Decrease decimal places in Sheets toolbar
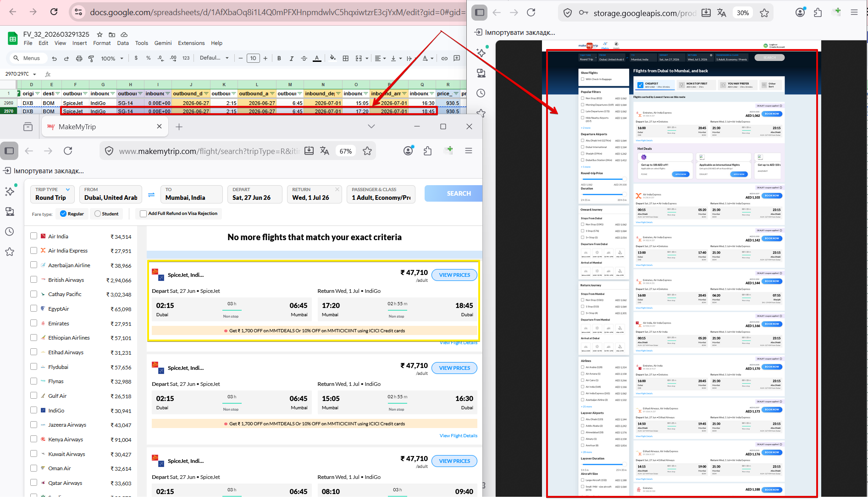The width and height of the screenshot is (868, 500). (160, 58)
